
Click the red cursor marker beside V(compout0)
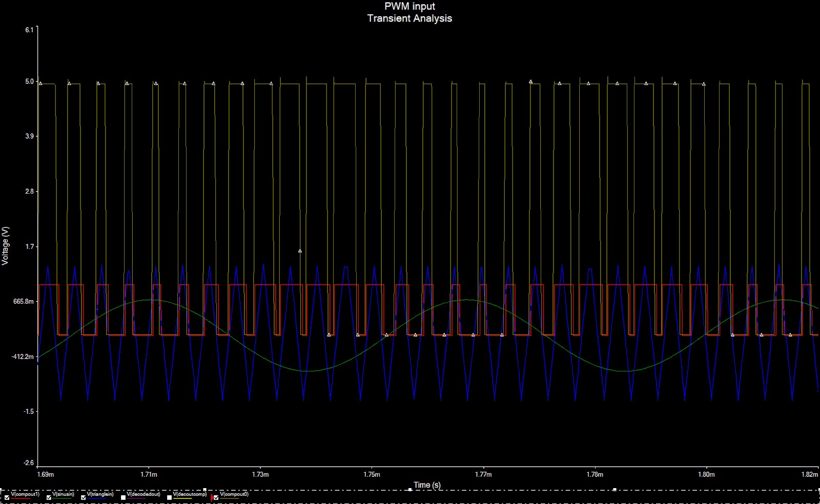pos(212,497)
